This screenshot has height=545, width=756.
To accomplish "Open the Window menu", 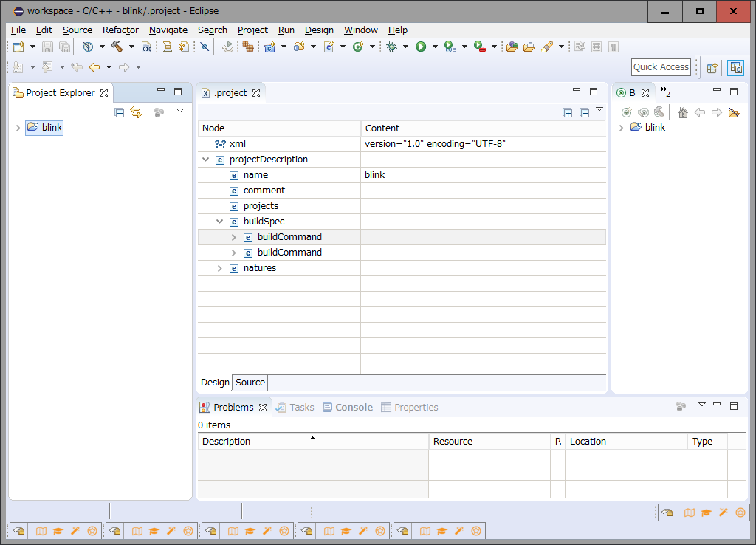I will click(360, 30).
